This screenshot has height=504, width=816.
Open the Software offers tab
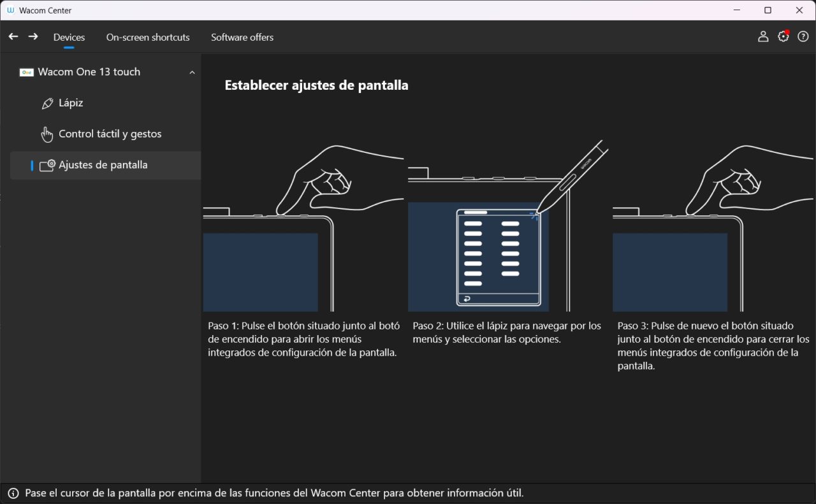pyautogui.click(x=242, y=38)
